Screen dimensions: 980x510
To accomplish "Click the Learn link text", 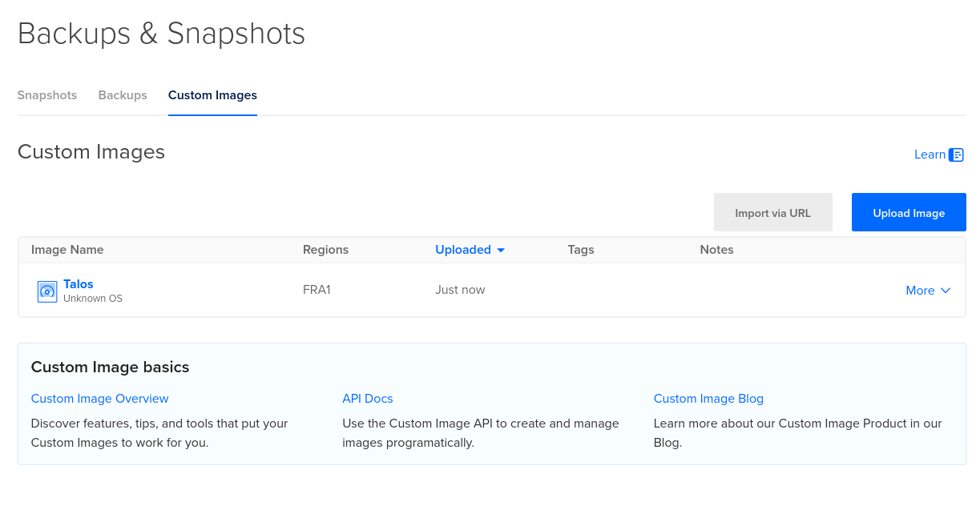I will click(930, 155).
